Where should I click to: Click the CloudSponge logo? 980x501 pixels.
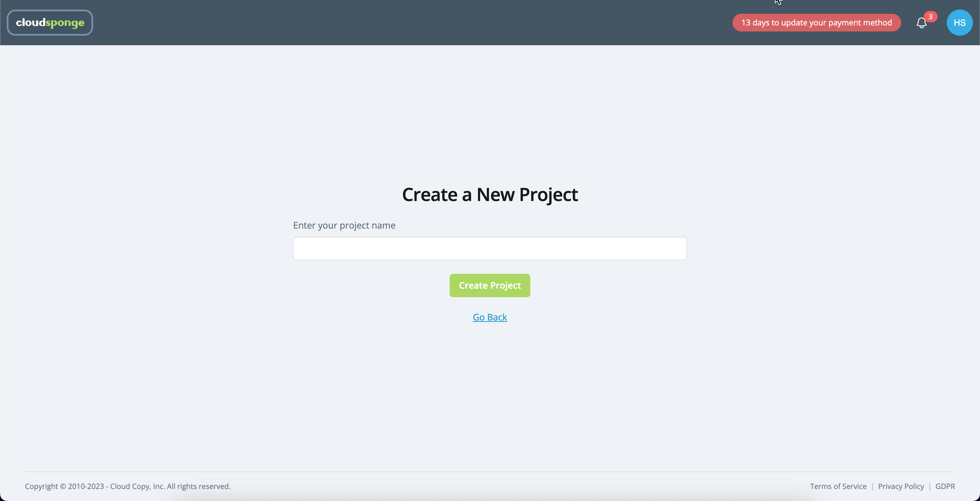click(50, 22)
